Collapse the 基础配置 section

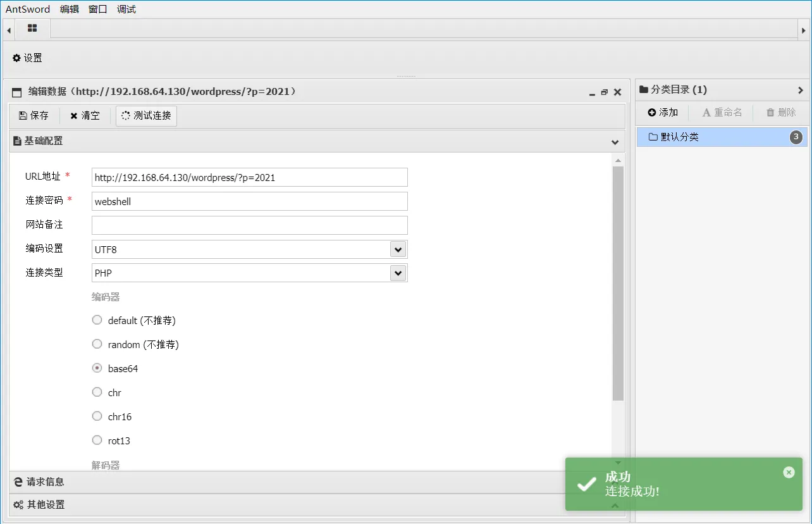click(615, 142)
